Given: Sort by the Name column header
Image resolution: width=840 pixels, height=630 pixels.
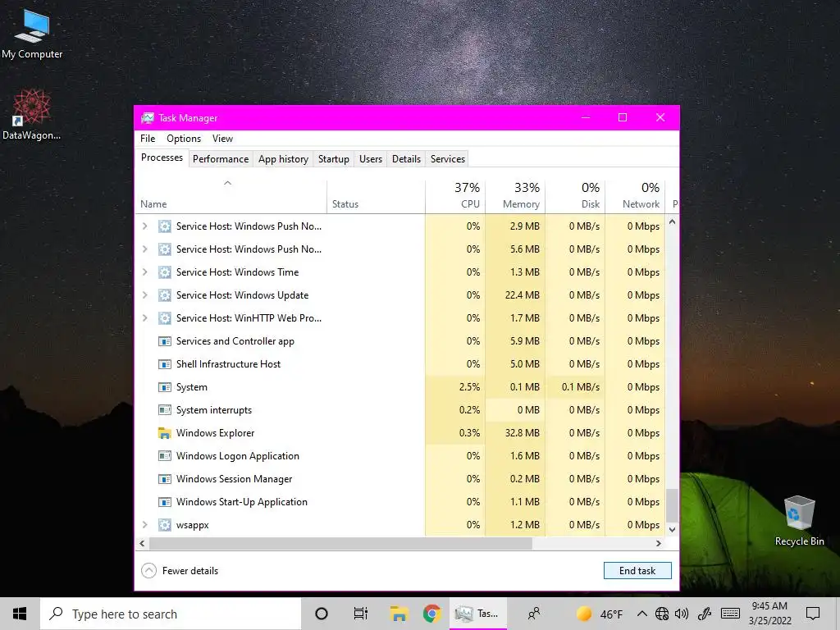Looking at the screenshot, I should pos(231,197).
